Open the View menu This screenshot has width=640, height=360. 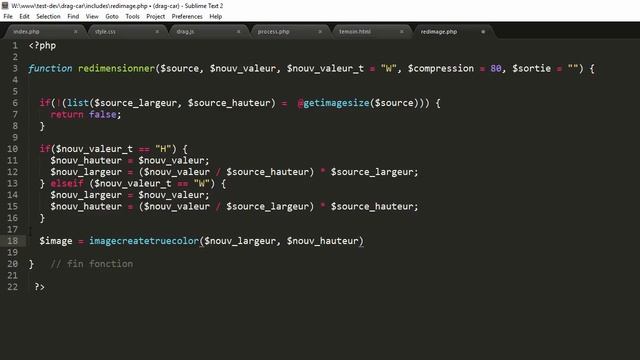point(92,16)
